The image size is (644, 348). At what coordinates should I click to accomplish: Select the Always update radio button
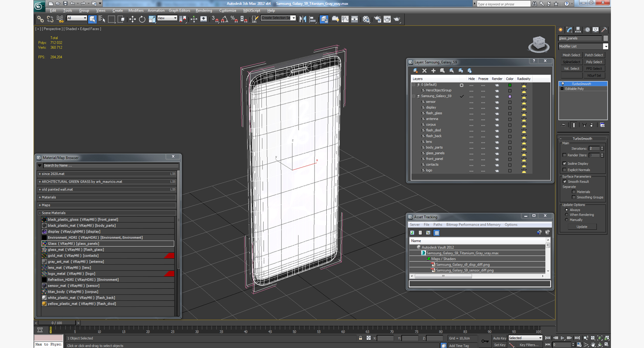tap(567, 210)
